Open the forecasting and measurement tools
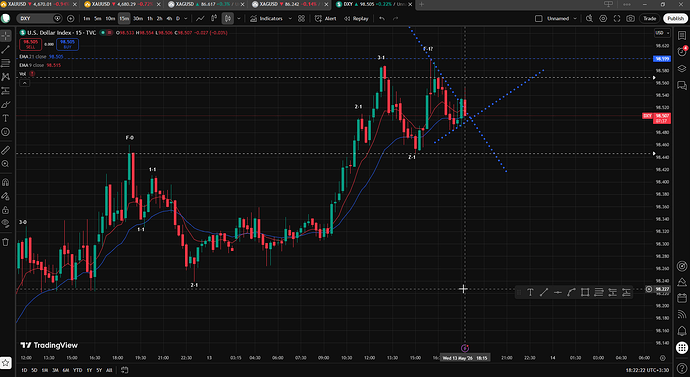Screen dimensions: 690x377 6,91
